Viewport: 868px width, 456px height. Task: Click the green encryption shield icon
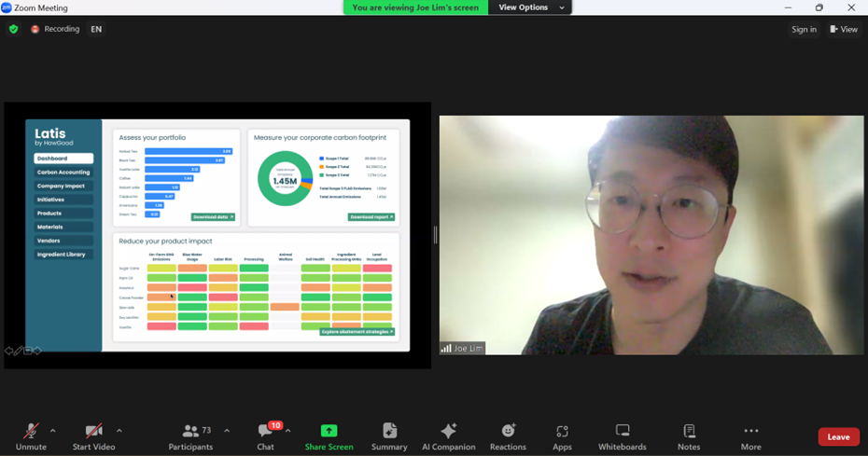tap(13, 29)
